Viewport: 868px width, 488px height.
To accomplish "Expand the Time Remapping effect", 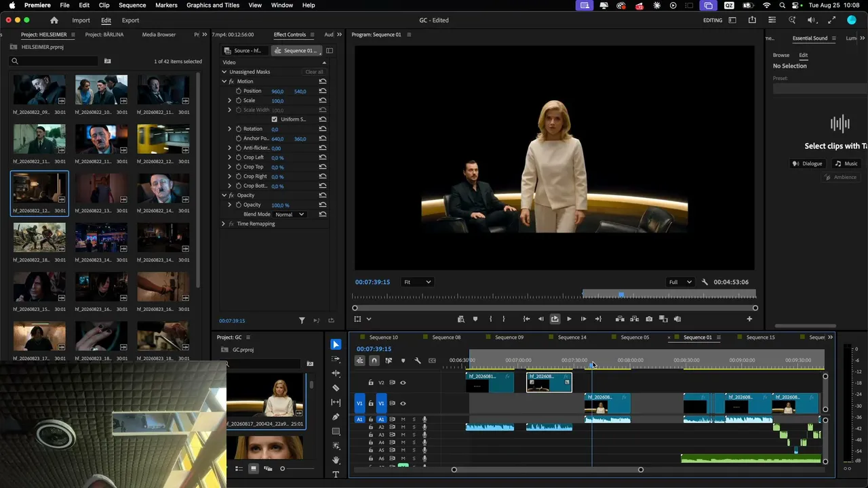I will click(x=223, y=224).
